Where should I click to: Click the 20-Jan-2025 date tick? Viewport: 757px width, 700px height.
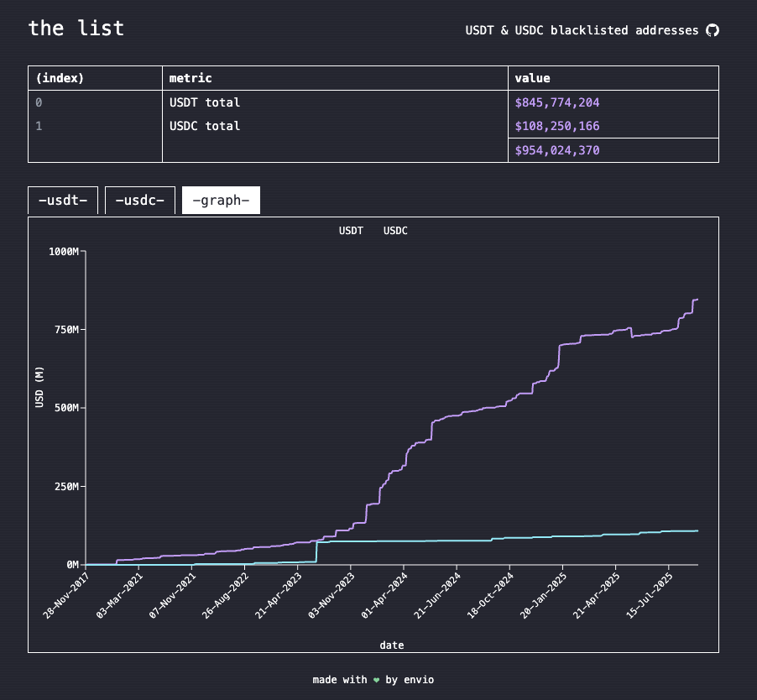[543, 596]
